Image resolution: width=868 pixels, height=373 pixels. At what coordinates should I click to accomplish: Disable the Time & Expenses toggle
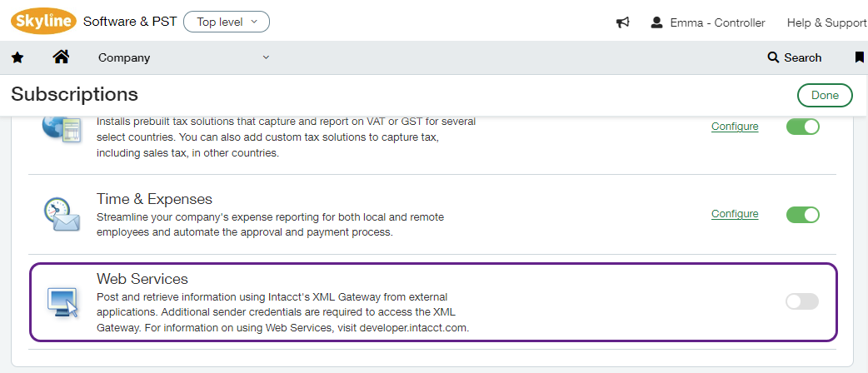click(803, 215)
